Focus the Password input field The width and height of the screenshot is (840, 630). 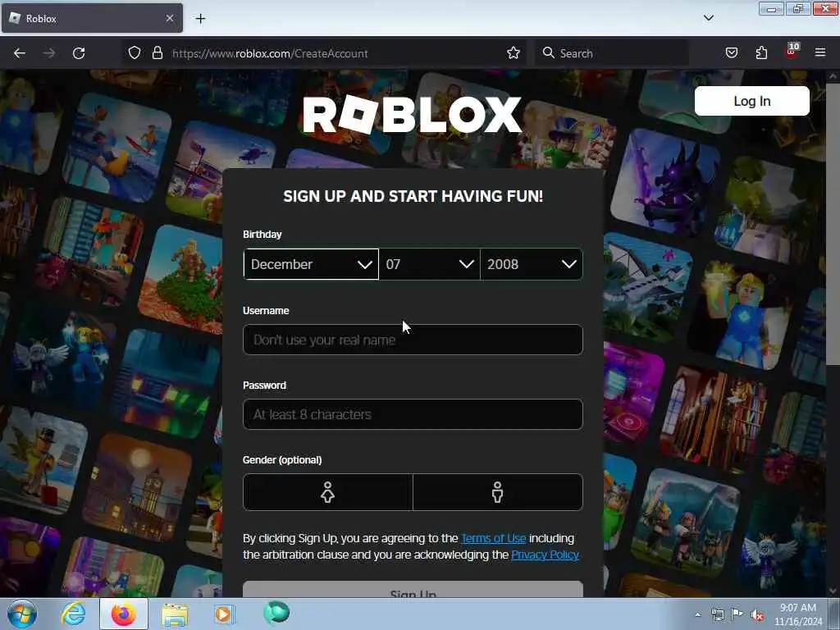click(x=413, y=414)
